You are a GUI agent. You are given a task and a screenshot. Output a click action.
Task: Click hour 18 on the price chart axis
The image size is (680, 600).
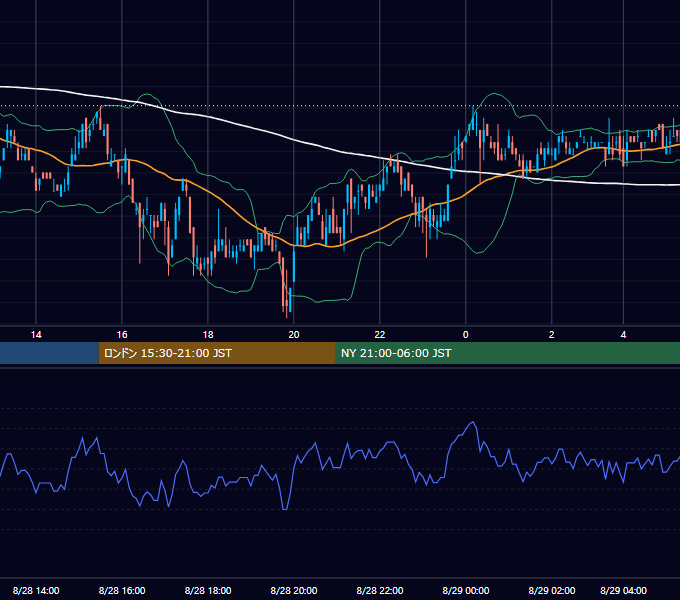(208, 334)
